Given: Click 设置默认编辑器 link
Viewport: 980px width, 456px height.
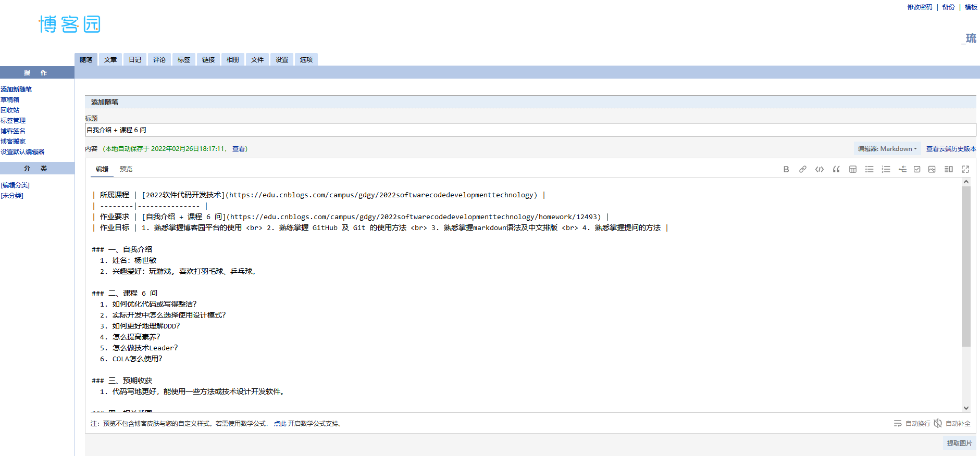Looking at the screenshot, I should tap(22, 152).
